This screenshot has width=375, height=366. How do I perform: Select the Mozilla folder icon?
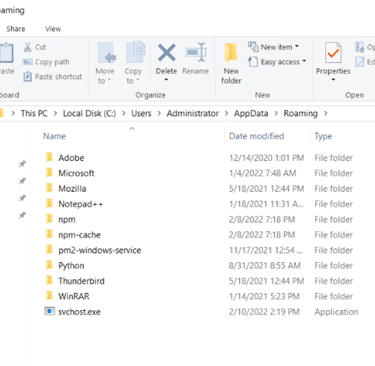(49, 188)
